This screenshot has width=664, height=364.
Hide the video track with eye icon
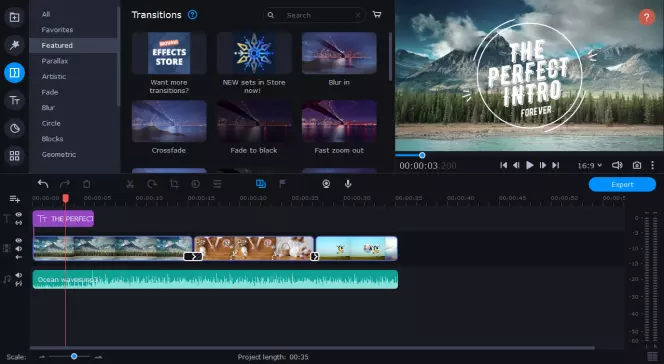[19, 240]
